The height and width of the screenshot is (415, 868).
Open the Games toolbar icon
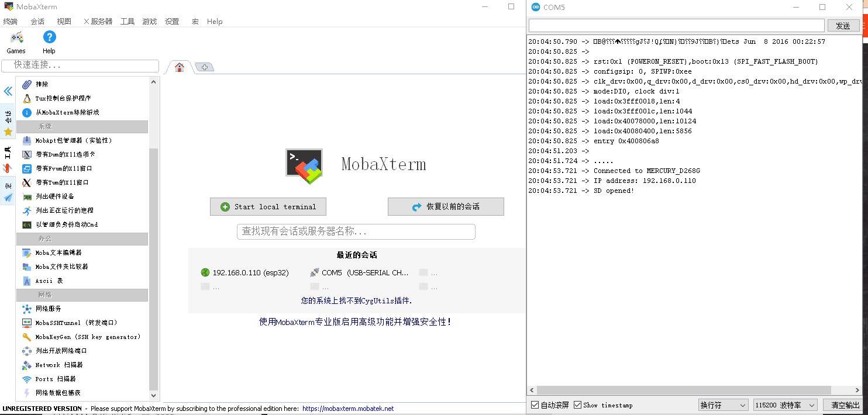pyautogui.click(x=16, y=43)
